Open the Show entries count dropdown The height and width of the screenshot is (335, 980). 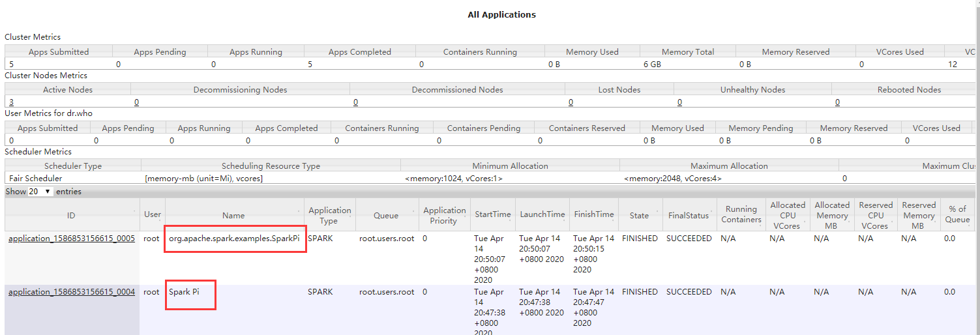pyautogui.click(x=40, y=192)
